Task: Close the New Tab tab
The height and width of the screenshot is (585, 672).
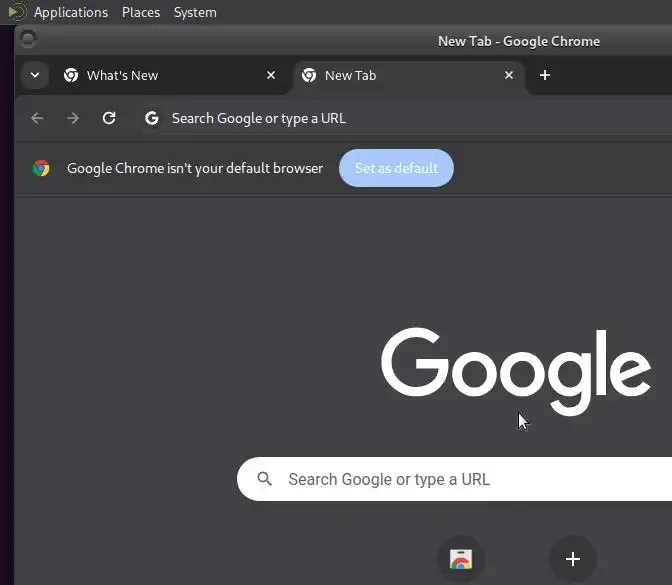Action: click(x=509, y=75)
